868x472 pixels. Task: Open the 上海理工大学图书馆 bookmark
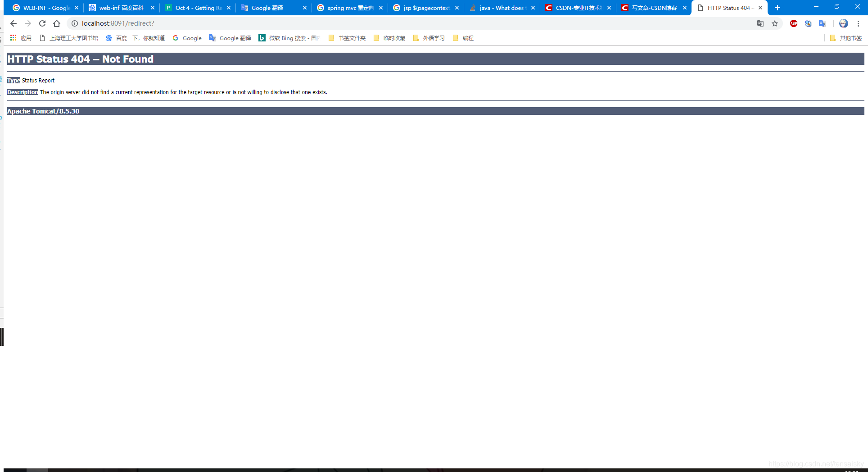pyautogui.click(x=69, y=38)
